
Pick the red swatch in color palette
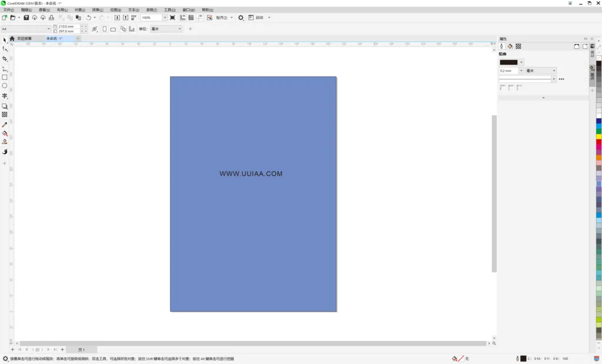click(598, 142)
